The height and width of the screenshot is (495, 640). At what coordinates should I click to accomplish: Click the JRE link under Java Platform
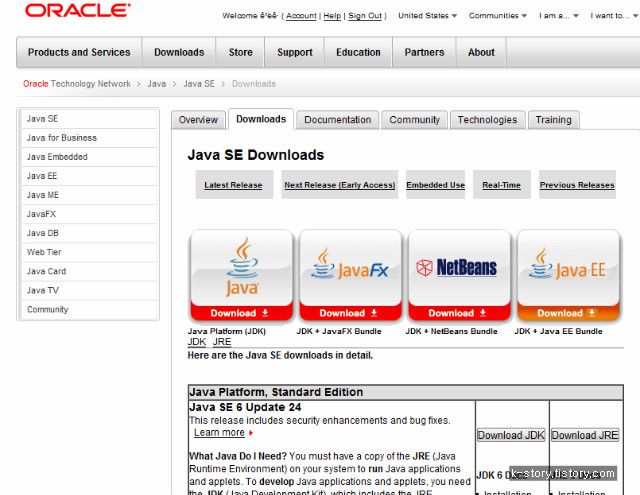[x=222, y=342]
